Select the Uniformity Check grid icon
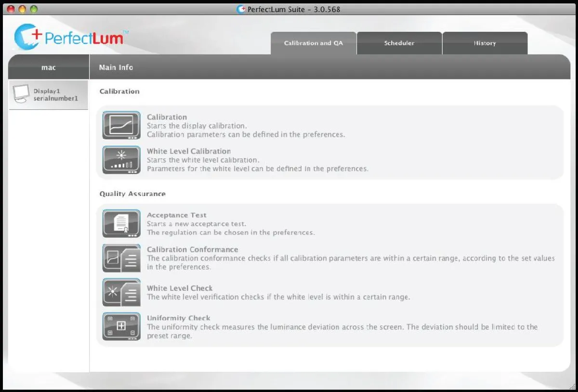 tap(121, 327)
